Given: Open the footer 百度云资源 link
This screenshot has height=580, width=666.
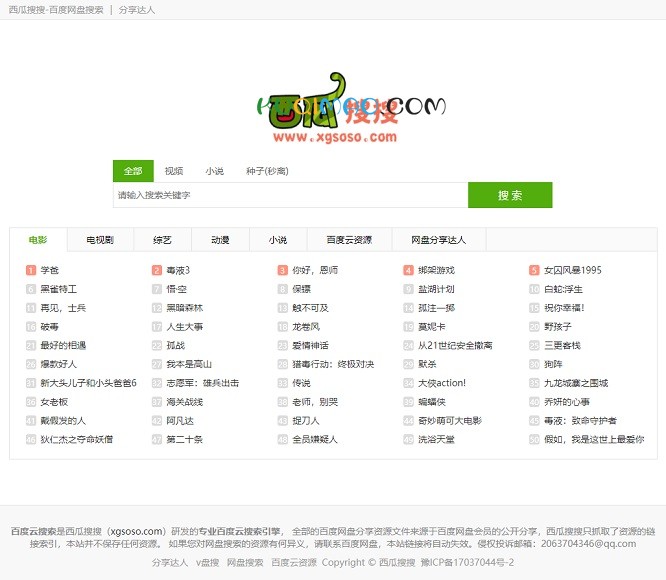Looking at the screenshot, I should (x=294, y=563).
